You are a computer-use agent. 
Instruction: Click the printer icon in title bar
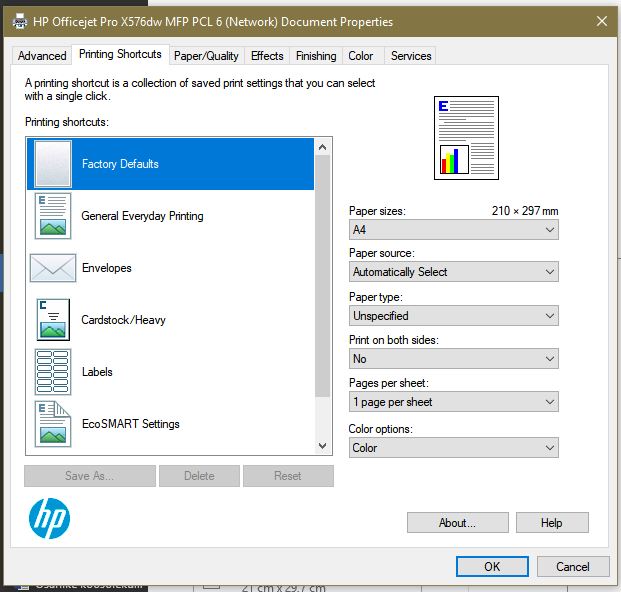(x=19, y=21)
